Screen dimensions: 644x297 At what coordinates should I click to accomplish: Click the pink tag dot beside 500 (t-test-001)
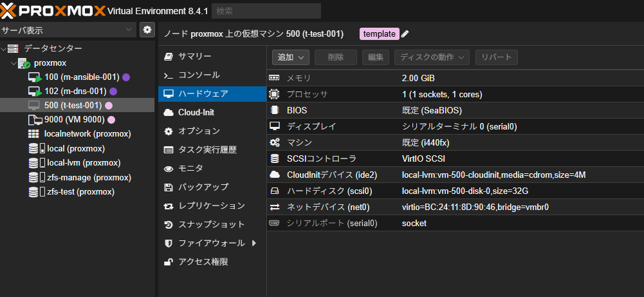coord(109,105)
